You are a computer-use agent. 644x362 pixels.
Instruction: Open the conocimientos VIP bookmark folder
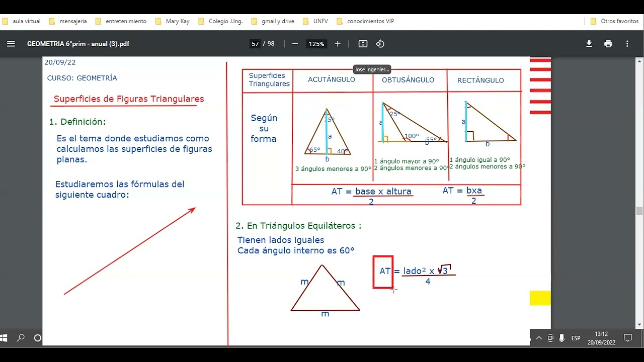(x=365, y=21)
